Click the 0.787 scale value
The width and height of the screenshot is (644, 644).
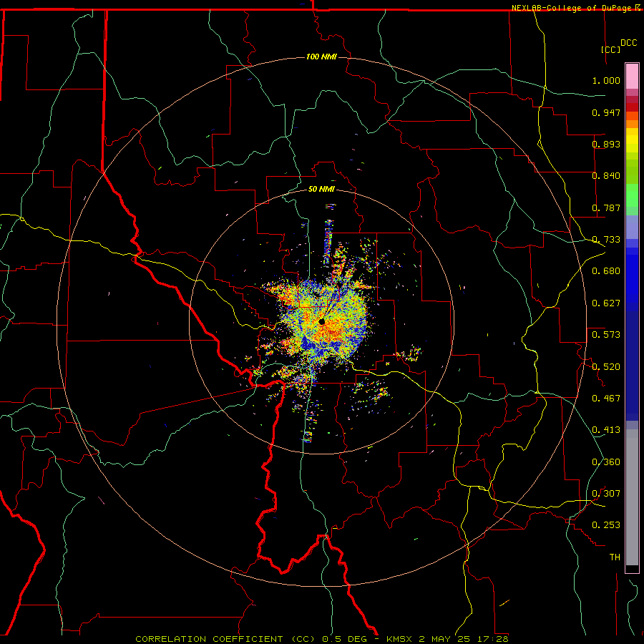tap(606, 208)
